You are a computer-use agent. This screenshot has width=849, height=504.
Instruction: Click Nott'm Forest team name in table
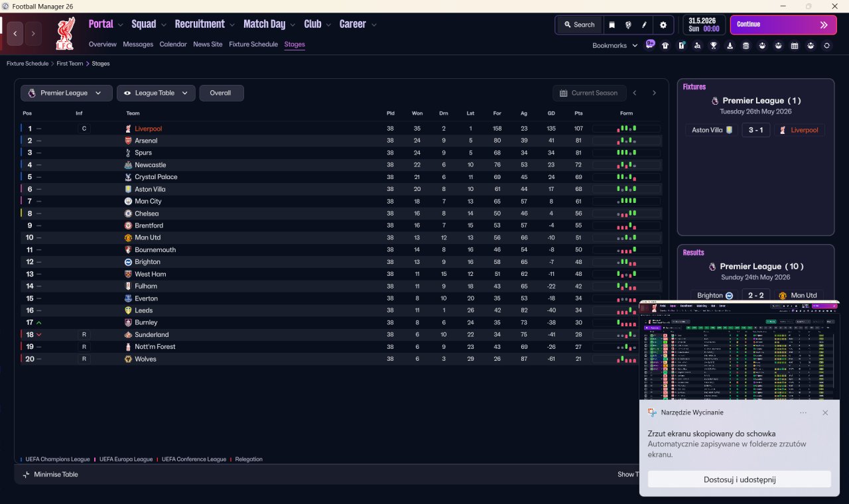[x=155, y=347]
